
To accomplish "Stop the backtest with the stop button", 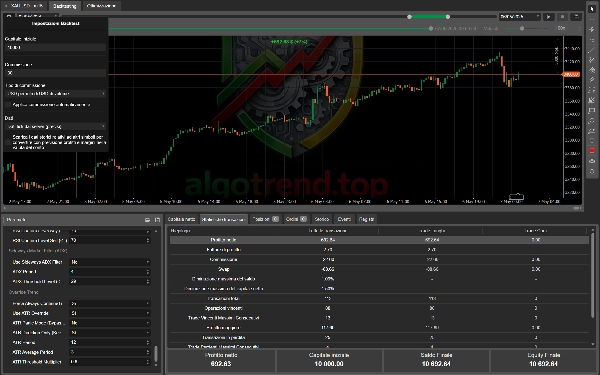I will [562, 17].
